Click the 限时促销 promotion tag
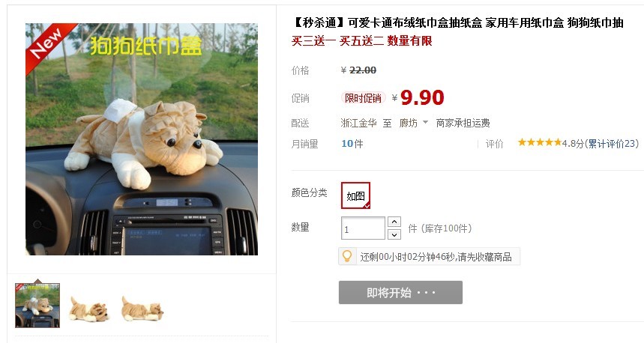Screen dimensions: 644x343 [x=363, y=98]
